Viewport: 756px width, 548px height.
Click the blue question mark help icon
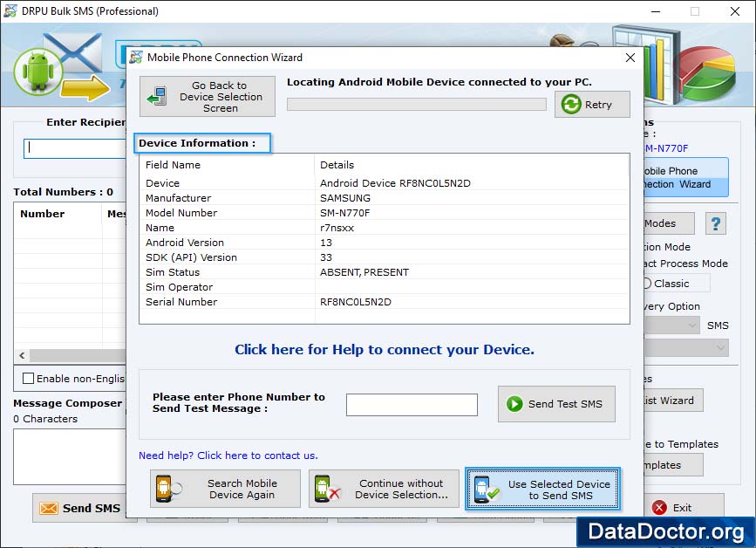[716, 223]
